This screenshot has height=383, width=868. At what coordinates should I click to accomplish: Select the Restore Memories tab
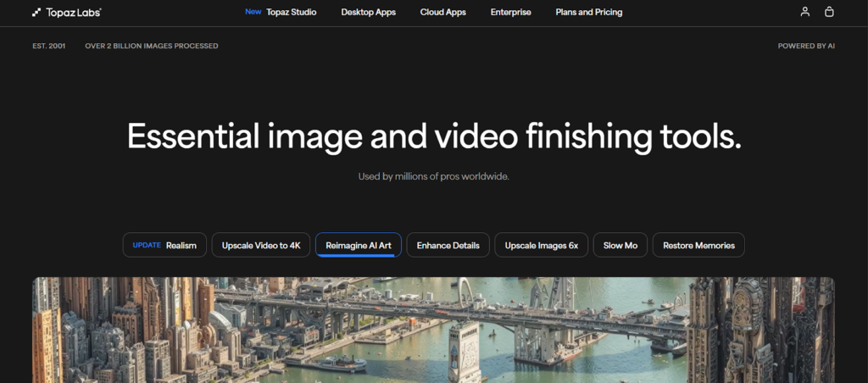[698, 246]
